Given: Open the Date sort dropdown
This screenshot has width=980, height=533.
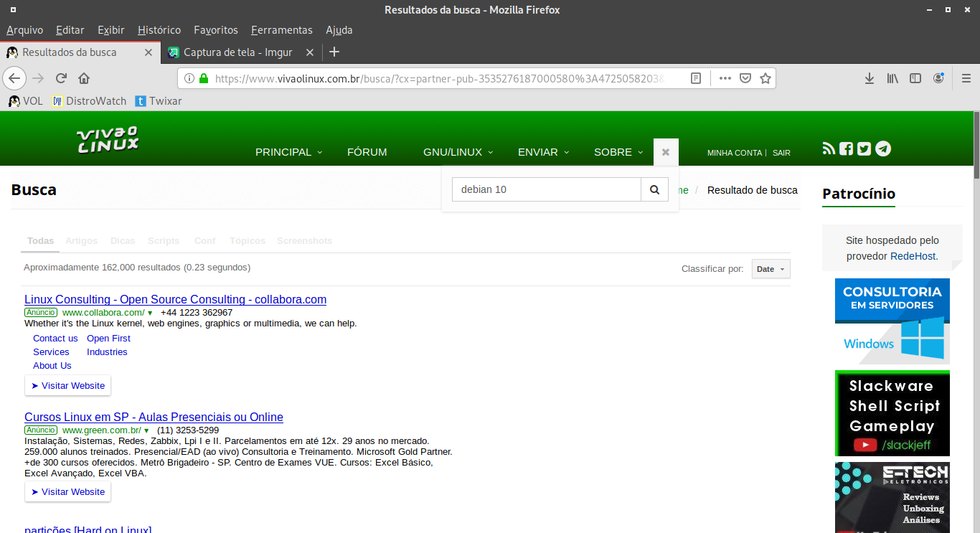Looking at the screenshot, I should click(771, 269).
